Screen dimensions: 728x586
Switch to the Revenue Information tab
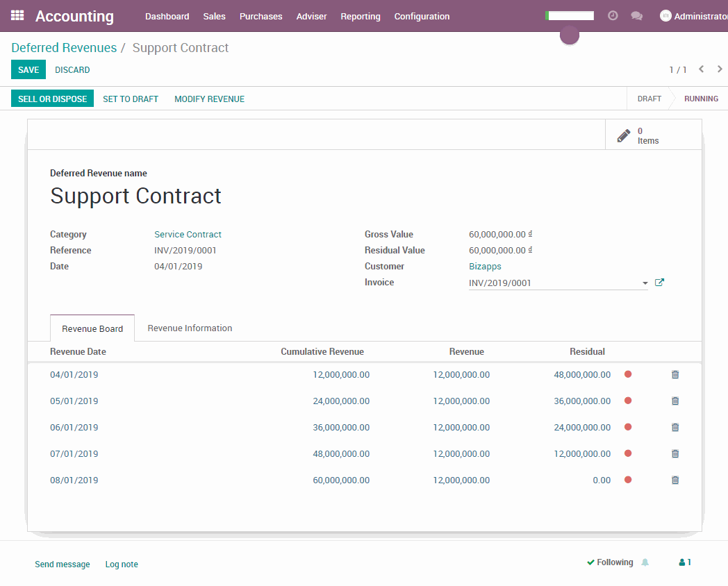(190, 328)
